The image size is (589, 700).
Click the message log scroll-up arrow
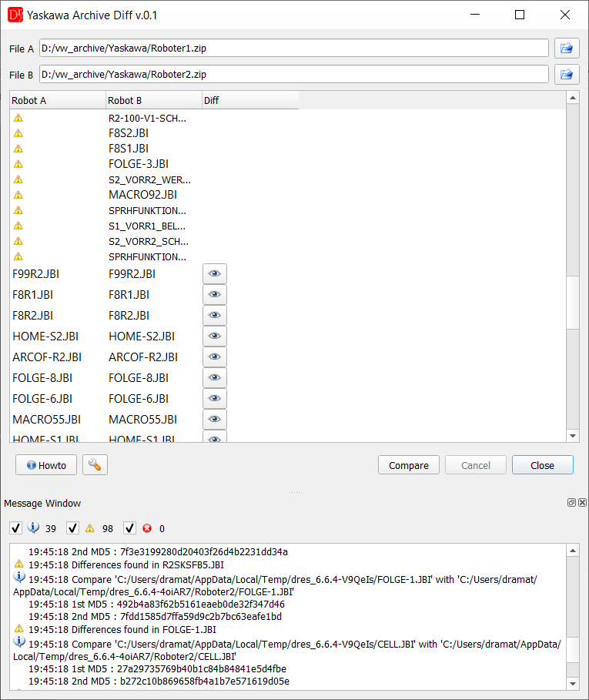click(x=573, y=551)
